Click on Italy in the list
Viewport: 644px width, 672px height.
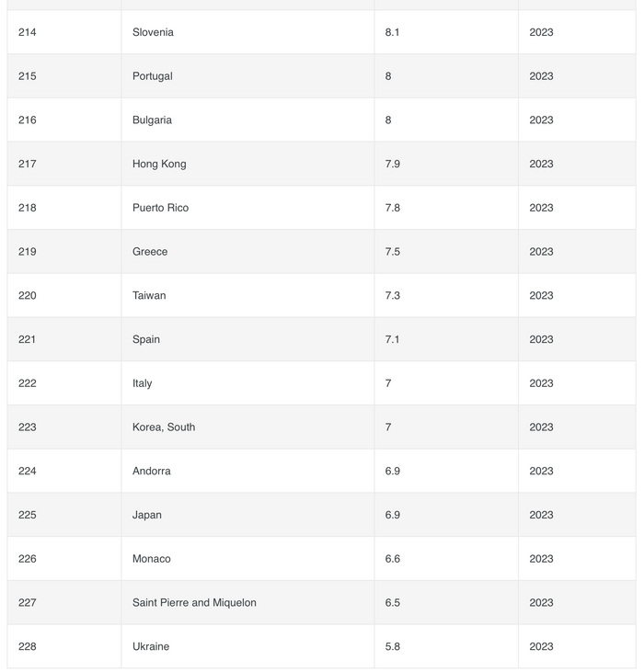pos(143,383)
